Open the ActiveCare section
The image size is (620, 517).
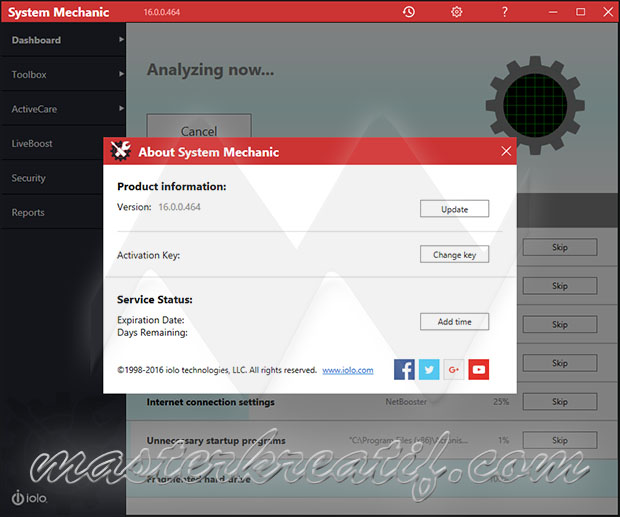pos(63,109)
